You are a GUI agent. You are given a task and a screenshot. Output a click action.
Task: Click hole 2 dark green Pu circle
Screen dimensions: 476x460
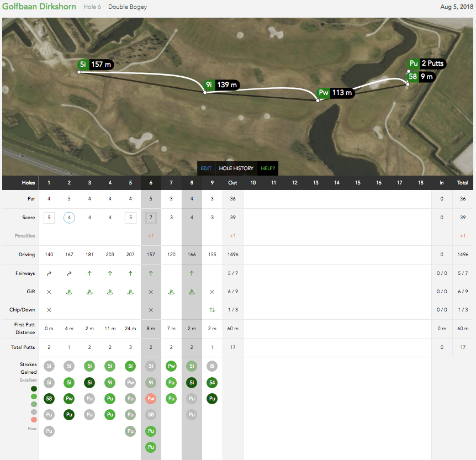pos(69,415)
